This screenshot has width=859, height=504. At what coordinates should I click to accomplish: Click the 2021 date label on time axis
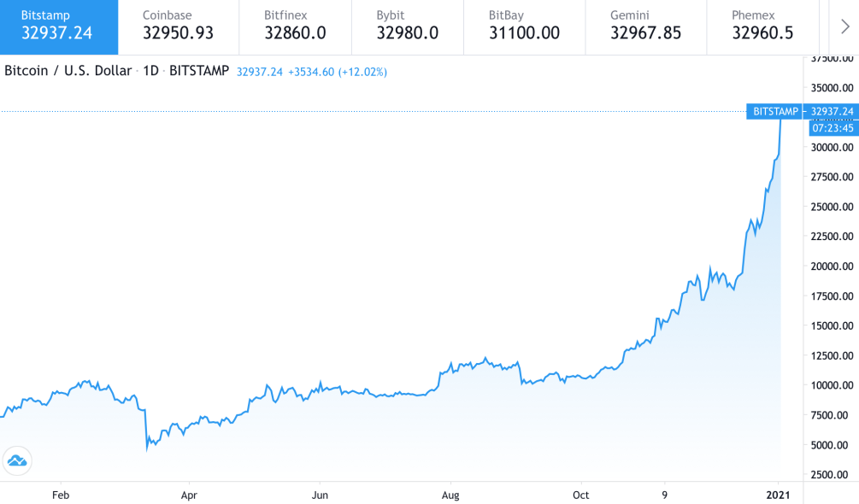click(778, 495)
